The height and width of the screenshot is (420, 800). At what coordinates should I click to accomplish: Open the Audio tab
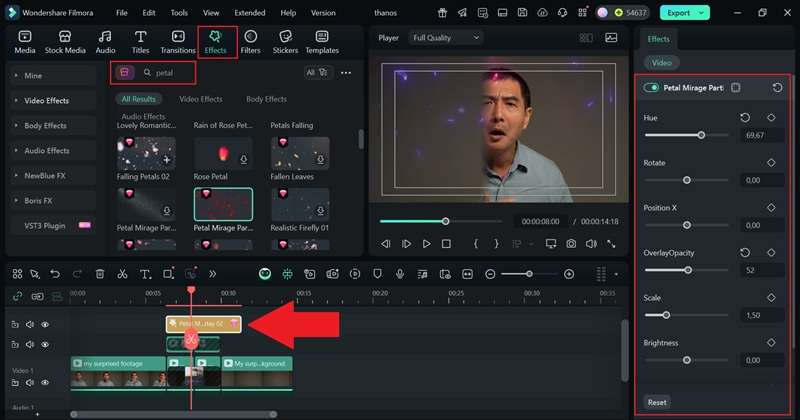point(105,42)
